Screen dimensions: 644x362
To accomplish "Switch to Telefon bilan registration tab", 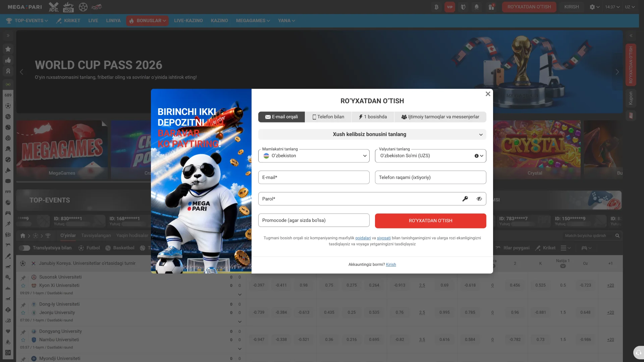I will (328, 117).
